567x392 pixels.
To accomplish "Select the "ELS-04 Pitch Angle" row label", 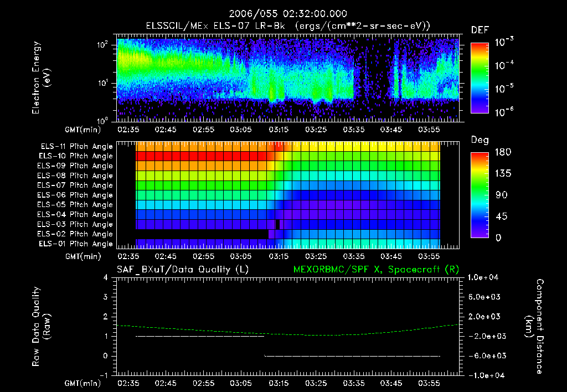I will [x=75, y=214].
